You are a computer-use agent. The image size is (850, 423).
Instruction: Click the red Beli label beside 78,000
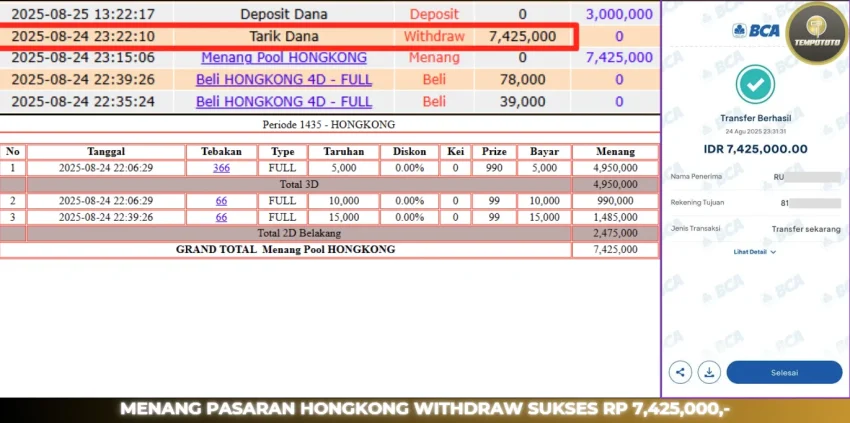point(434,80)
